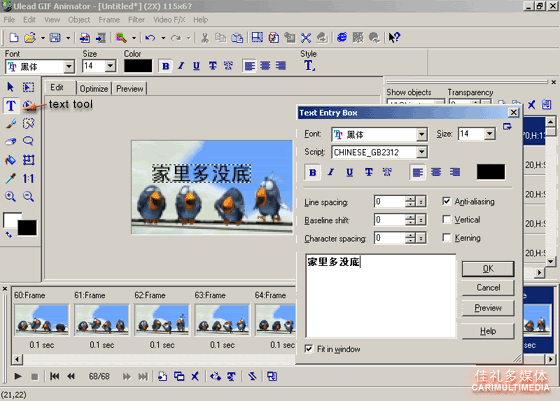Open the Save button dropdown arrow

(x=68, y=38)
